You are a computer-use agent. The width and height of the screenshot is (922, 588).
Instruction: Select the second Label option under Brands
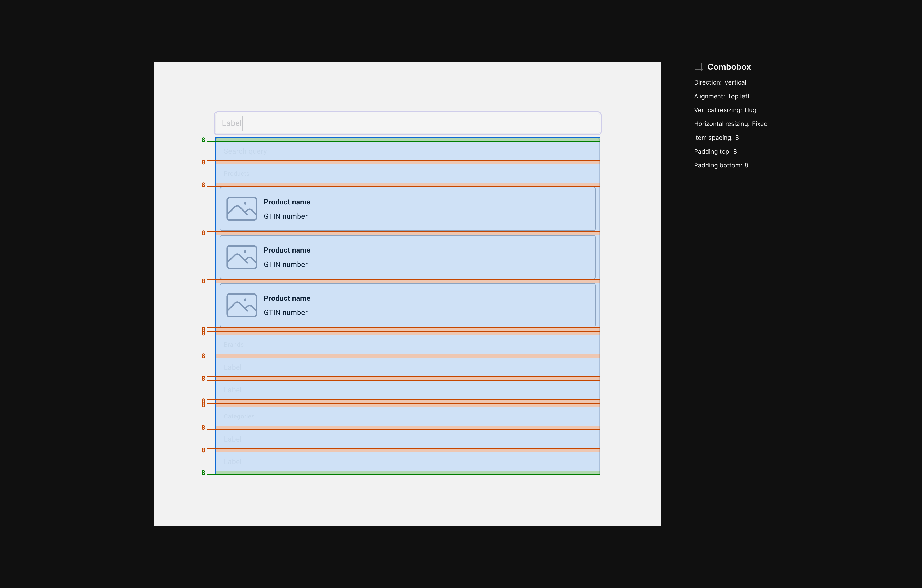click(x=407, y=390)
